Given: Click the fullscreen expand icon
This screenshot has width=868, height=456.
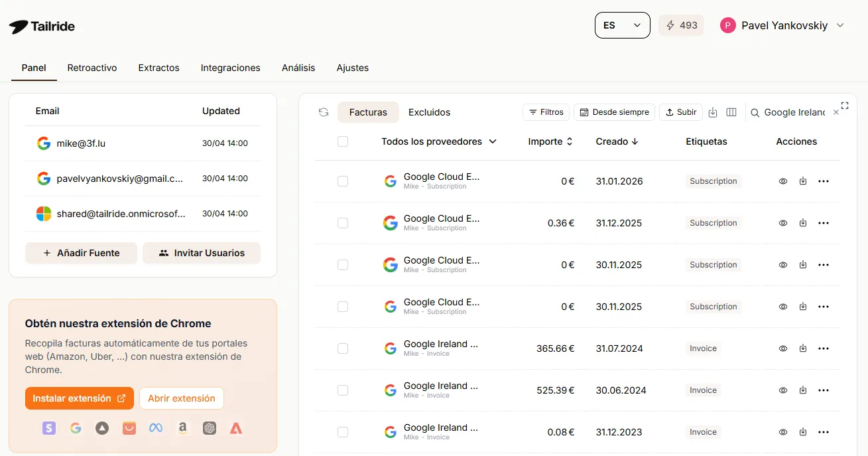Looking at the screenshot, I should click(845, 106).
